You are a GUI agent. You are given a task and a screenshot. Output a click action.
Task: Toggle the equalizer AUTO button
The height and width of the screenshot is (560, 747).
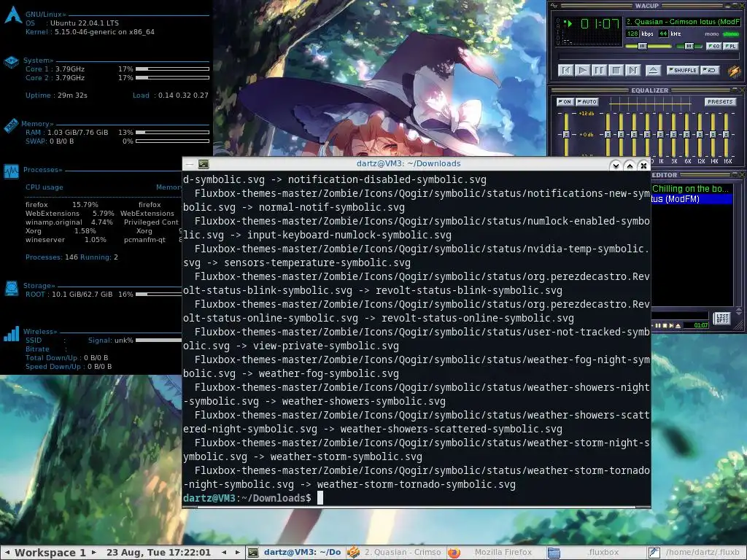tap(587, 102)
